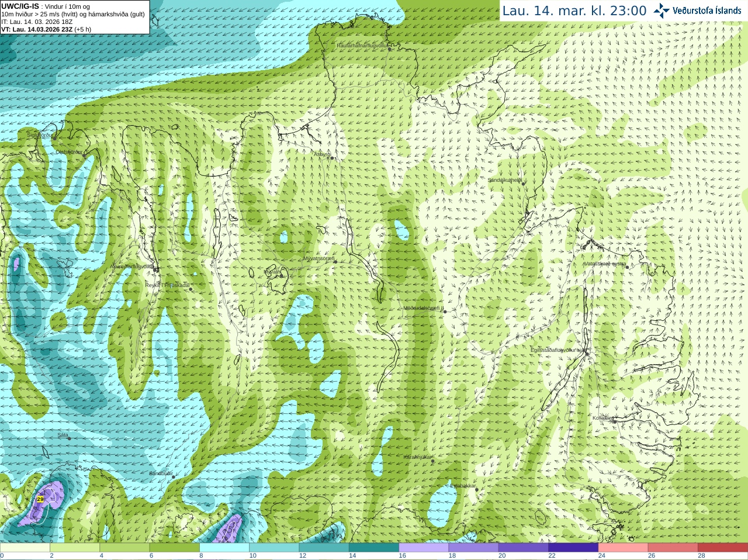Click the 26–28 m/s salmon legend swatch
The image size is (748, 560).
pos(673,548)
